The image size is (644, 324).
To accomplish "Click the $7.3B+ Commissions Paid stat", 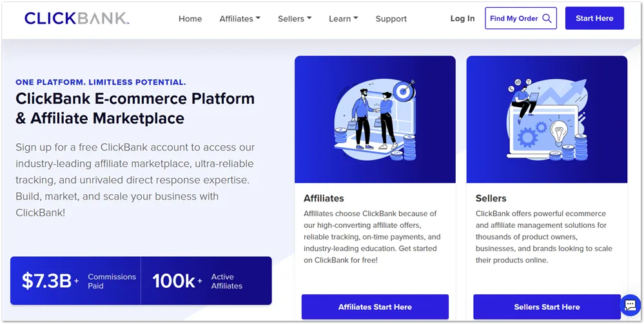I will pos(76,281).
